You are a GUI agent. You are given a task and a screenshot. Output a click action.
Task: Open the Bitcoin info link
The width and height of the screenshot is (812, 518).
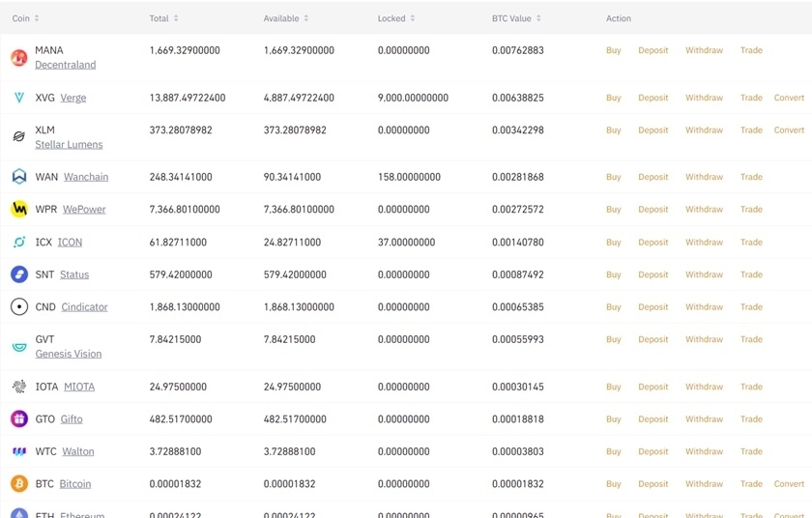[x=75, y=484]
